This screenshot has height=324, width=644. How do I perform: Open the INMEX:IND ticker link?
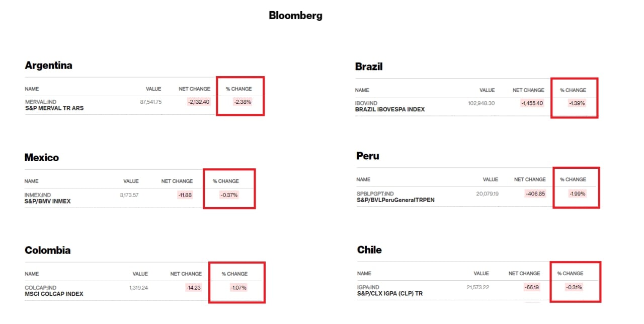coord(38,195)
